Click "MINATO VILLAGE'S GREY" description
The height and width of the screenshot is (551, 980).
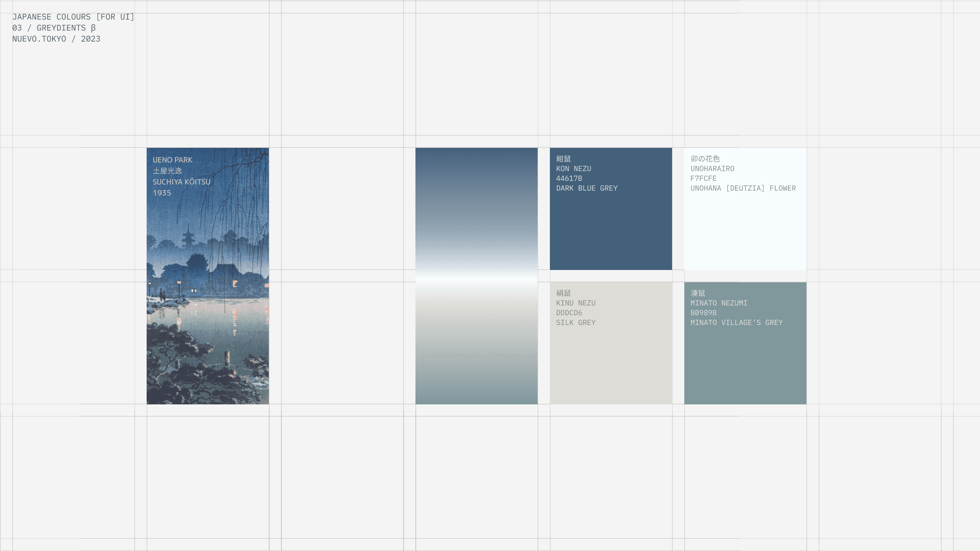coord(736,322)
